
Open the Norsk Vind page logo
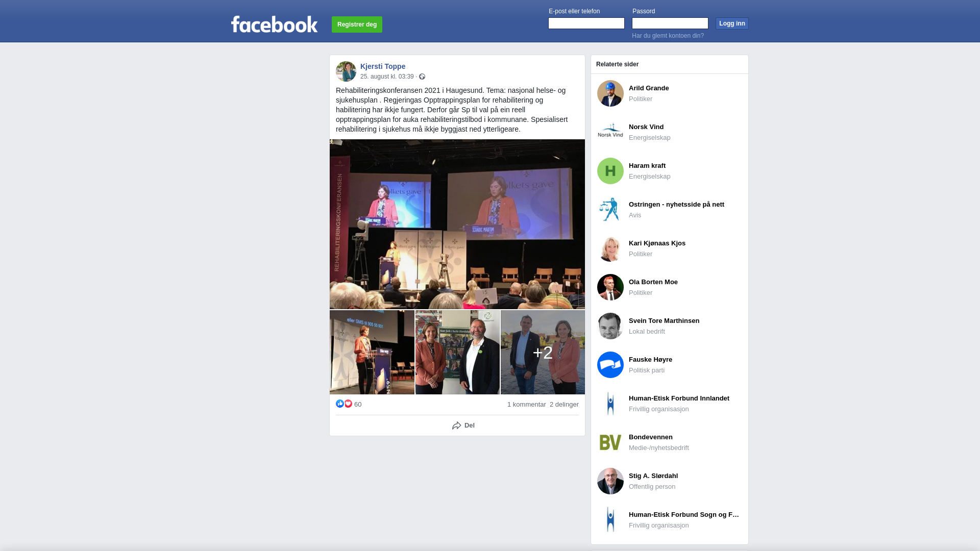(x=610, y=132)
